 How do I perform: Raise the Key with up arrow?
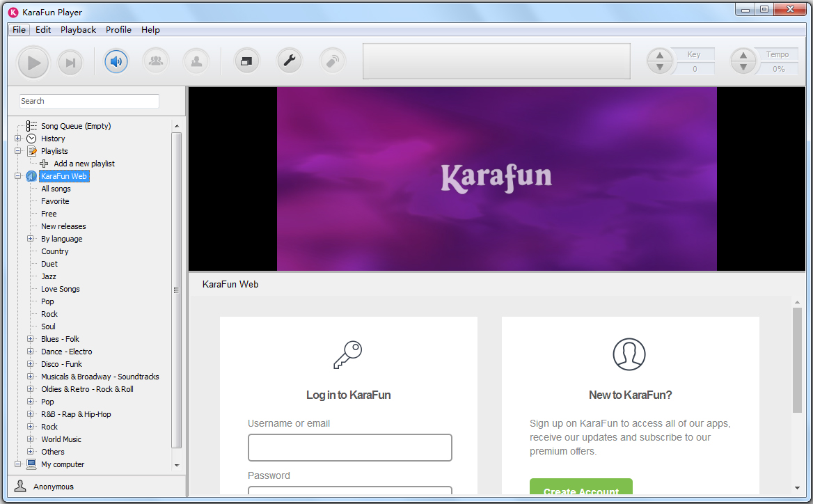[660, 56]
